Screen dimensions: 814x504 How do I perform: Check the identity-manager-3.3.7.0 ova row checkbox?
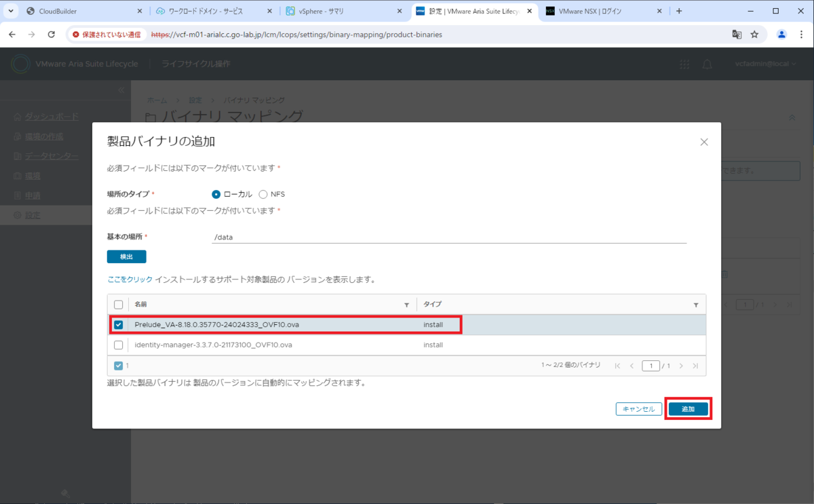119,345
